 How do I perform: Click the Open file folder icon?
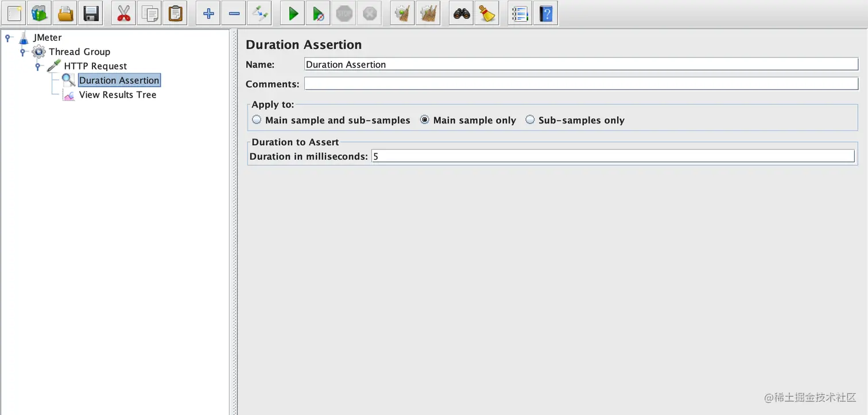pyautogui.click(x=65, y=13)
